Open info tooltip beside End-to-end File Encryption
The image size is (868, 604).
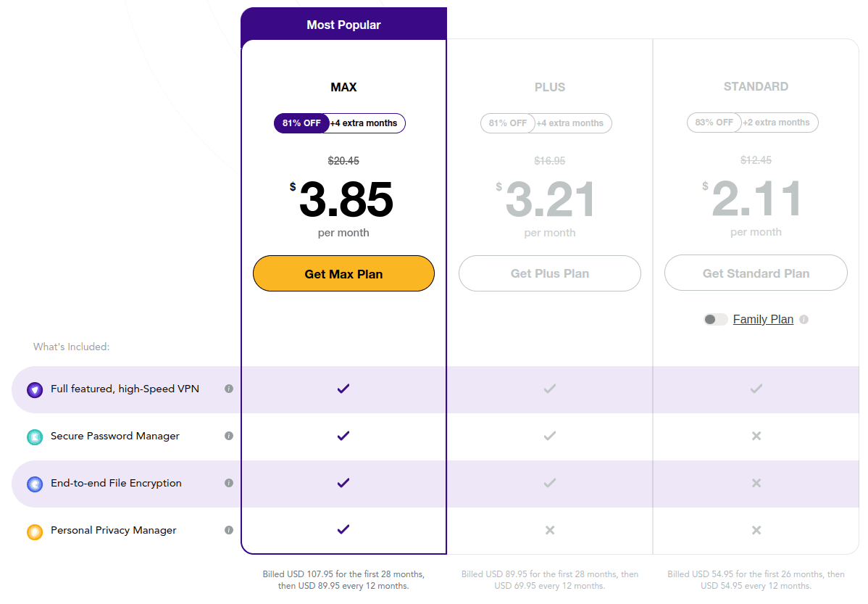[229, 483]
